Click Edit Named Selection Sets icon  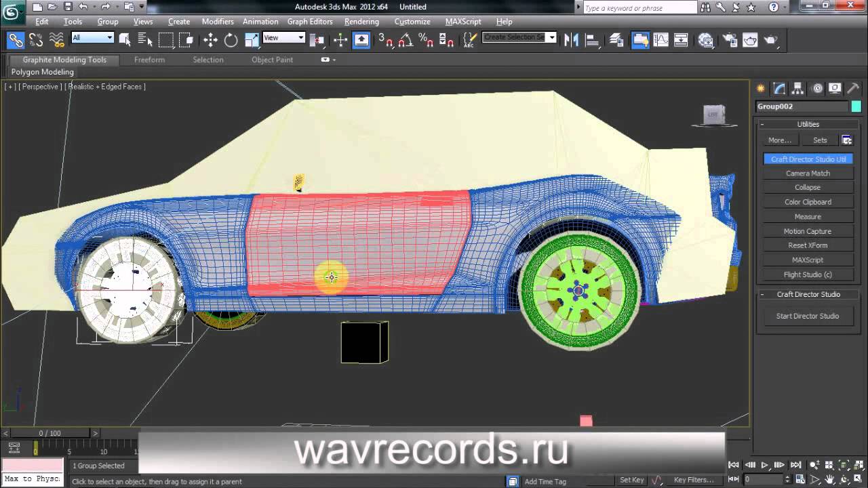(469, 40)
